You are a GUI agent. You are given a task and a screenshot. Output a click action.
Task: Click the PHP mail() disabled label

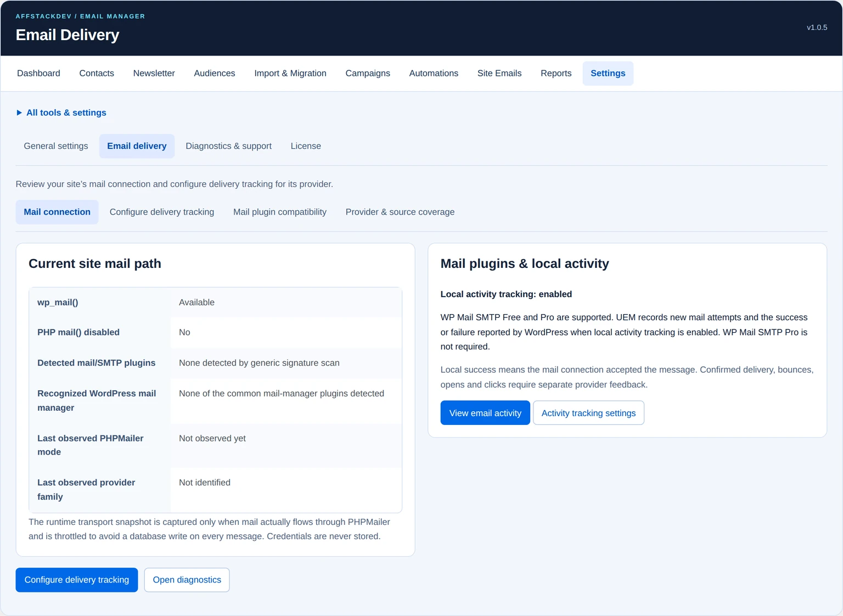[x=78, y=332]
